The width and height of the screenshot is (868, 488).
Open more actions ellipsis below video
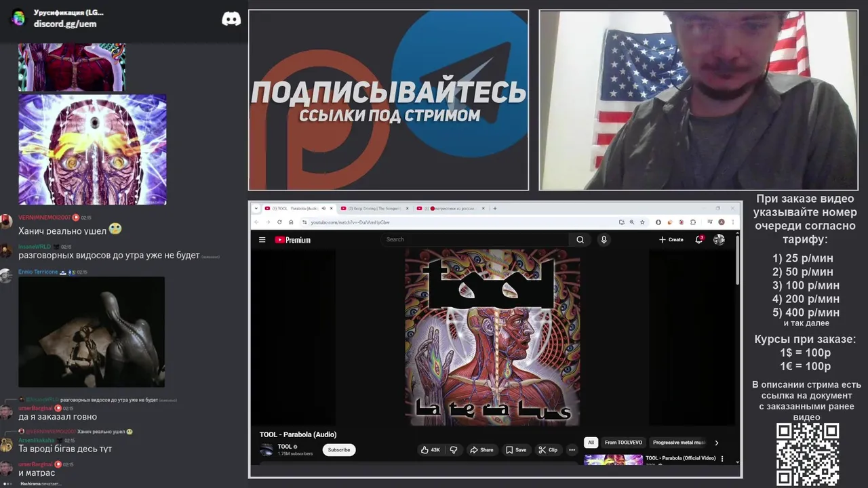point(572,449)
